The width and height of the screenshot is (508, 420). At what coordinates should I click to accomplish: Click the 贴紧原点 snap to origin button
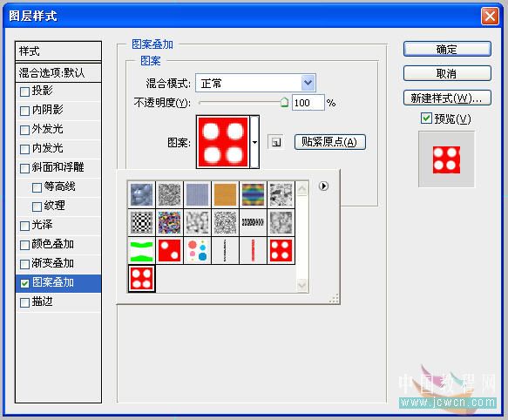click(330, 142)
